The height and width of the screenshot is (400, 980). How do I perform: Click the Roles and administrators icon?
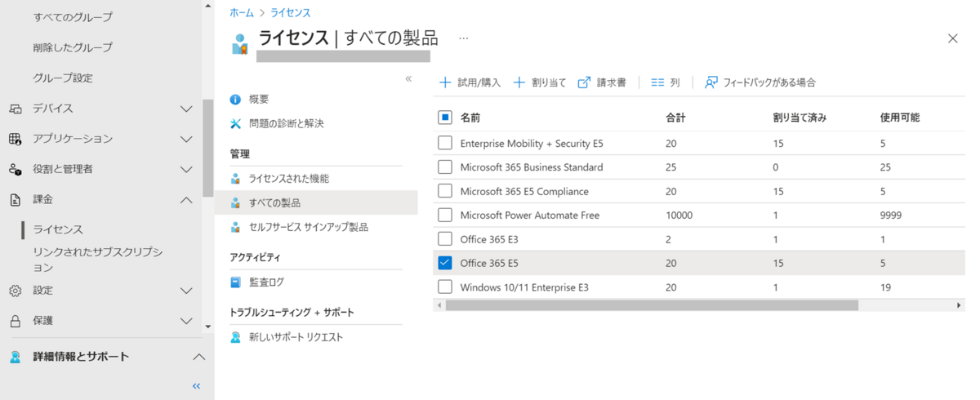pyautogui.click(x=15, y=169)
